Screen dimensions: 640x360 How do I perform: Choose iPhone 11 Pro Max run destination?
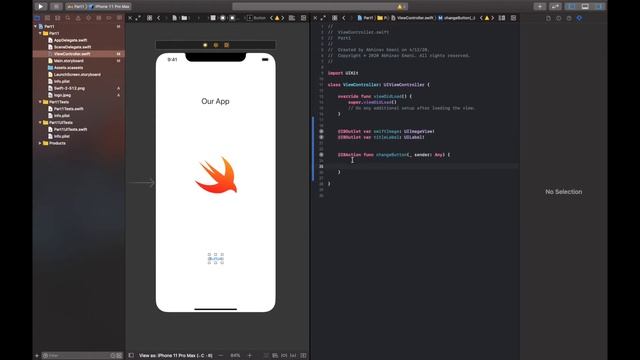point(110,7)
